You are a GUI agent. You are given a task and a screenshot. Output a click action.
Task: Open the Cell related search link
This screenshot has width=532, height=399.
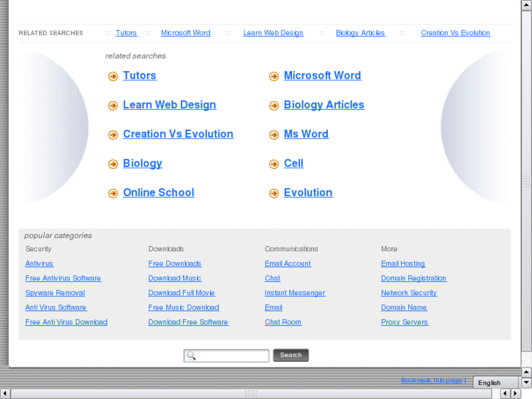click(293, 163)
